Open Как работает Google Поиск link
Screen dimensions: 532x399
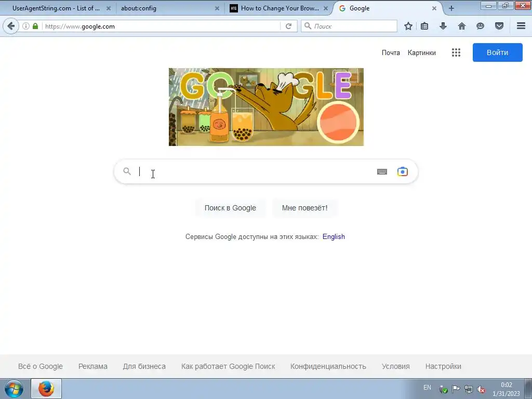pos(228,366)
